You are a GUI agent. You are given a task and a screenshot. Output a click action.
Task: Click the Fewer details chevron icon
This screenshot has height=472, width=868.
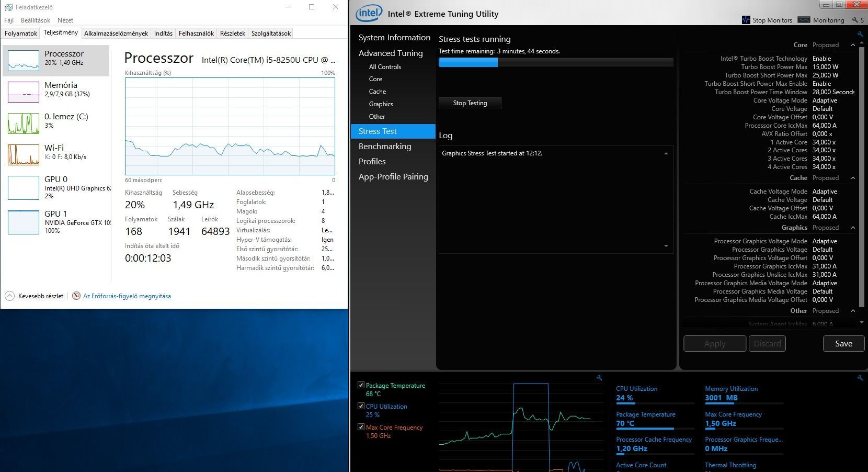point(9,296)
